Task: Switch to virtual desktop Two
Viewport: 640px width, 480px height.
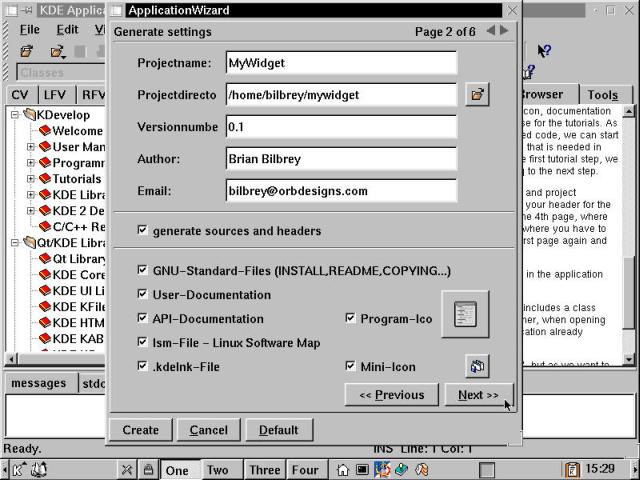Action: coord(218,470)
